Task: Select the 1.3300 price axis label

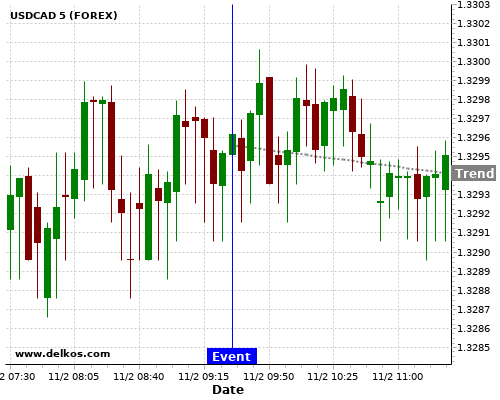Action: pyautogui.click(x=473, y=62)
